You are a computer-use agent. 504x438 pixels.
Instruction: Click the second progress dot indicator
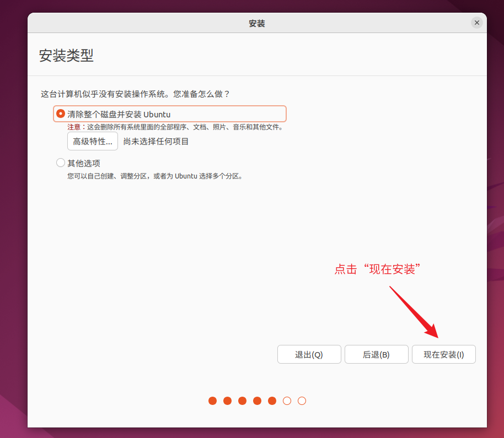(x=227, y=401)
